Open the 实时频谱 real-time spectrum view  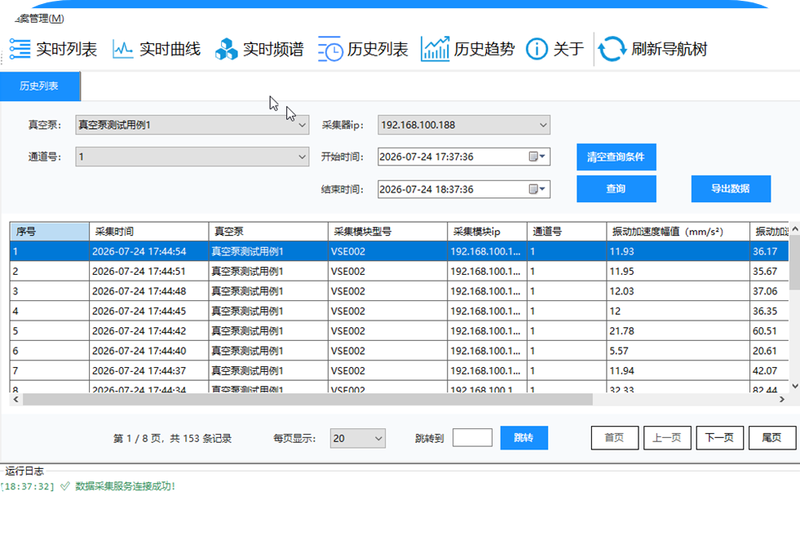(x=259, y=49)
